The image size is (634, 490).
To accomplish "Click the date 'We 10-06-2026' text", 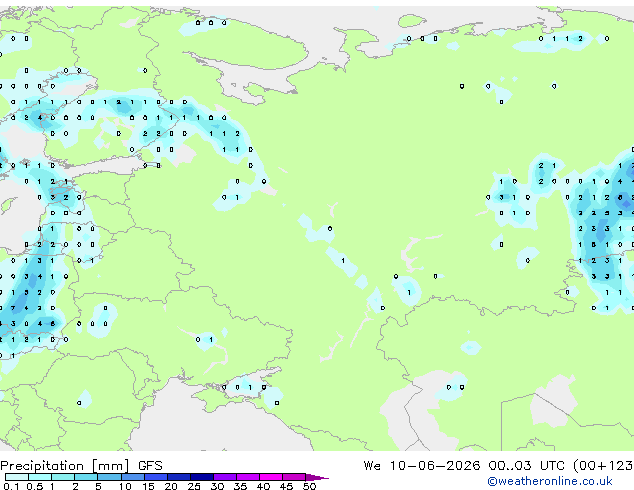I will [x=422, y=466].
